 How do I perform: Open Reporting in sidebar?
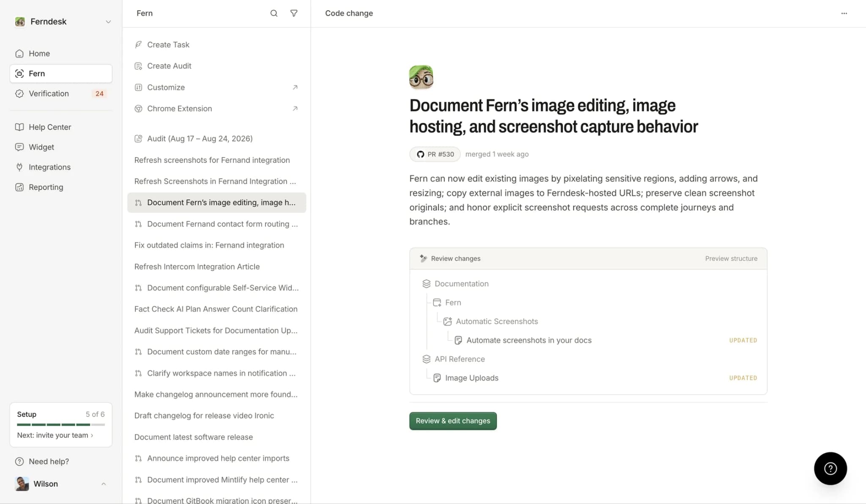pos(61,187)
